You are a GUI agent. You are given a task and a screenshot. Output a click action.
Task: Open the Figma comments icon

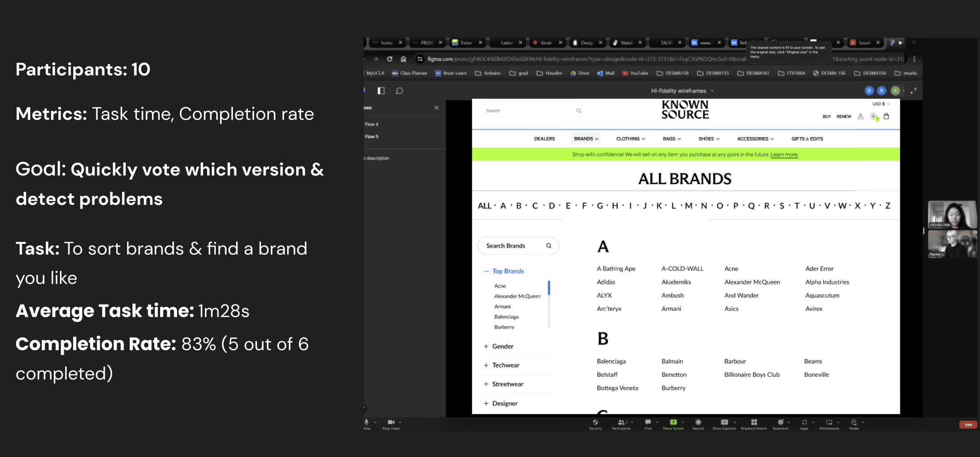399,90
